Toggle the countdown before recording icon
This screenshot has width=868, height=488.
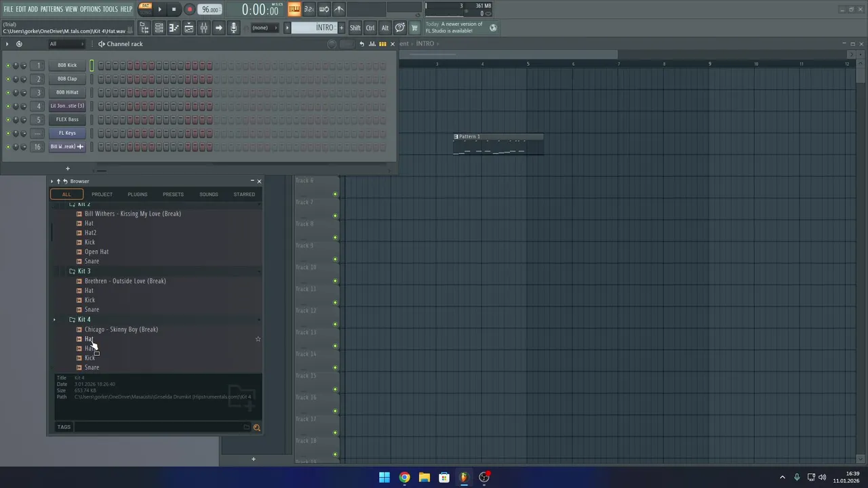tap(309, 9)
